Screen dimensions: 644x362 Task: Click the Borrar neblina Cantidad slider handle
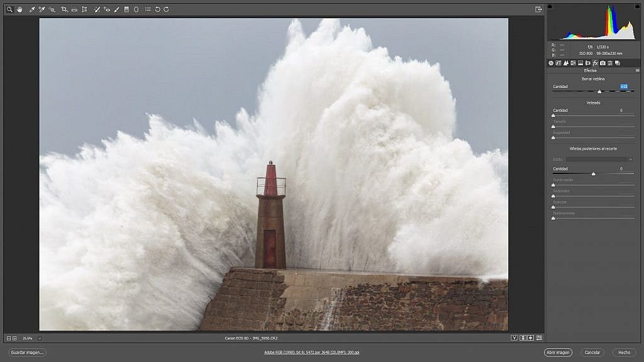pos(599,92)
